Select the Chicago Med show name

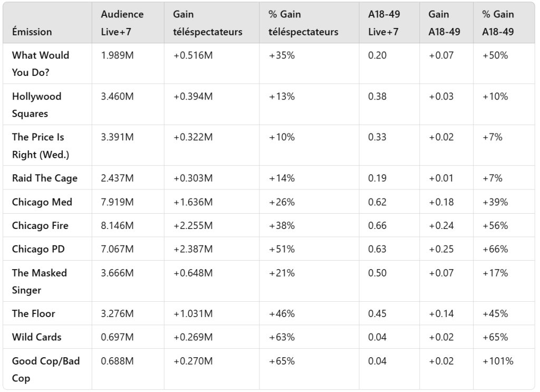[42, 202]
